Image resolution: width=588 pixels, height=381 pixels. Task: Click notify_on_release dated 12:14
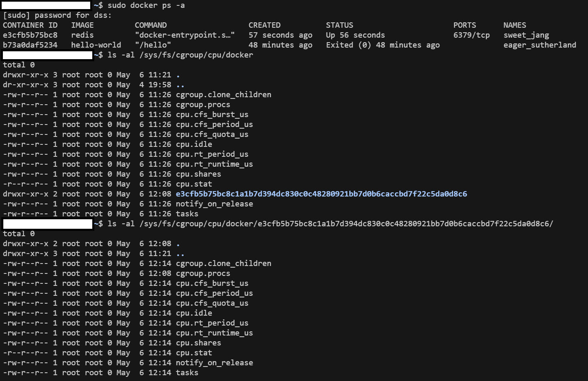click(214, 363)
